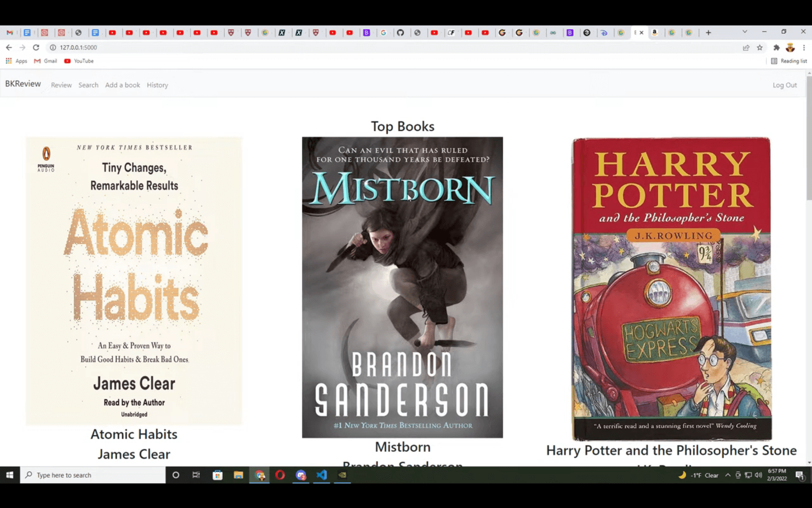This screenshot has height=508, width=812.
Task: Open the volume control in the system tray
Action: 758,475
